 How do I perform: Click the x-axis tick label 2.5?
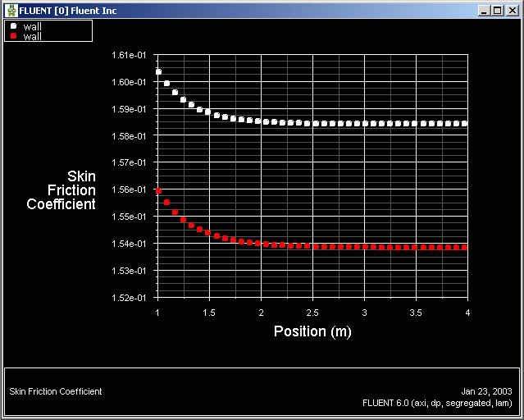pyautogui.click(x=312, y=313)
